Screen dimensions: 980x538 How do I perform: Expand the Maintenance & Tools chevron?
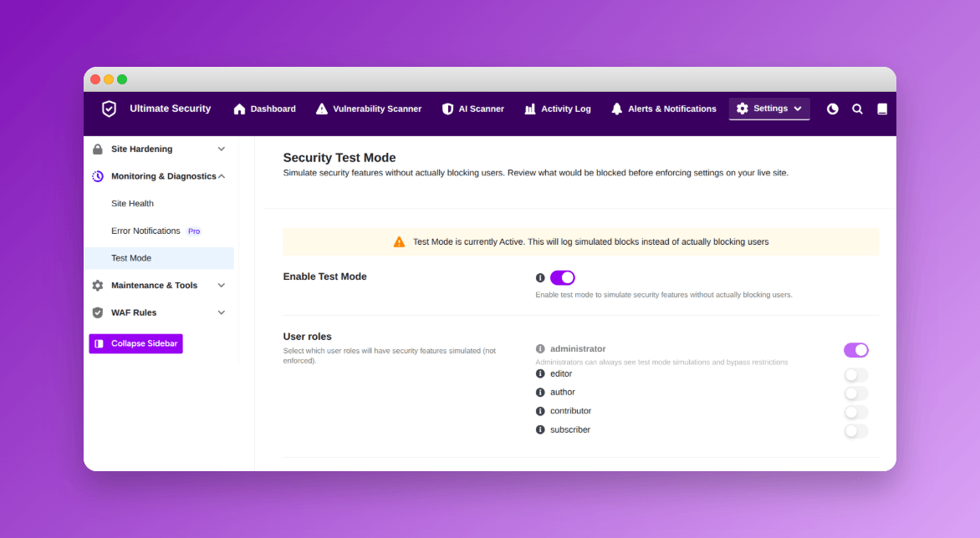[x=222, y=285]
